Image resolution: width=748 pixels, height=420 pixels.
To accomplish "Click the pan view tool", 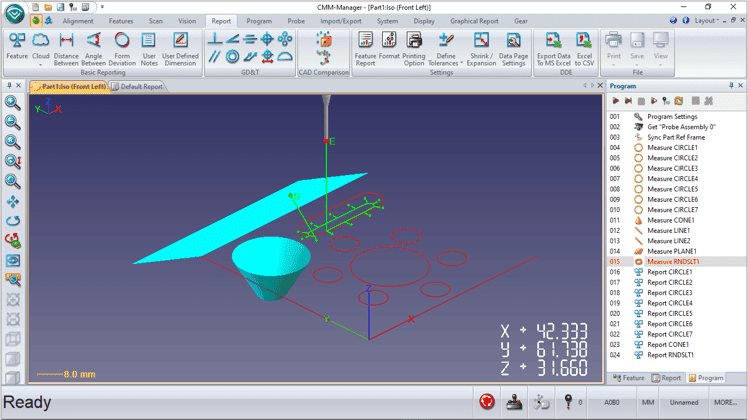I will tap(12, 201).
